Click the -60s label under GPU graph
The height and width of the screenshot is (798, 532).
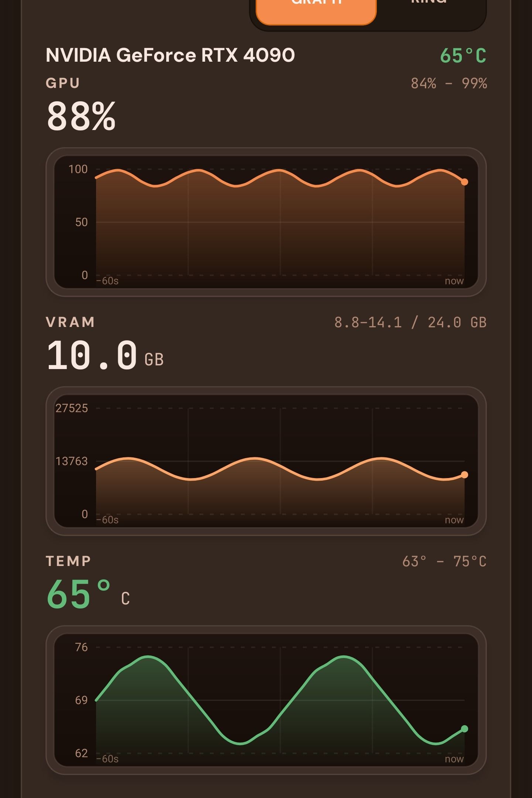tap(108, 281)
